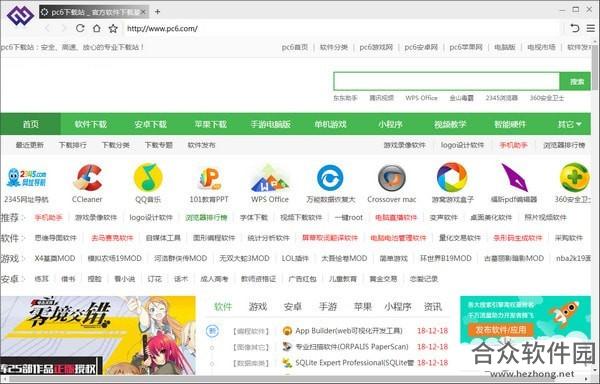
Task: Go to browser home page icon
Action: 96,28
